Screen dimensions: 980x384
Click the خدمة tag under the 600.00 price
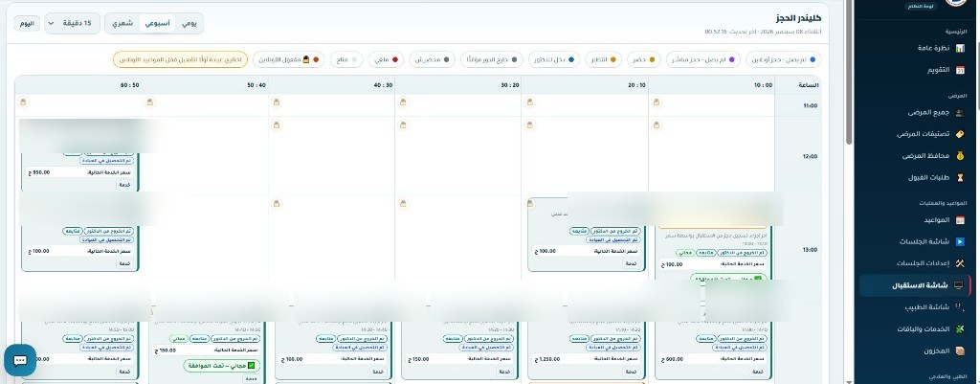(758, 372)
